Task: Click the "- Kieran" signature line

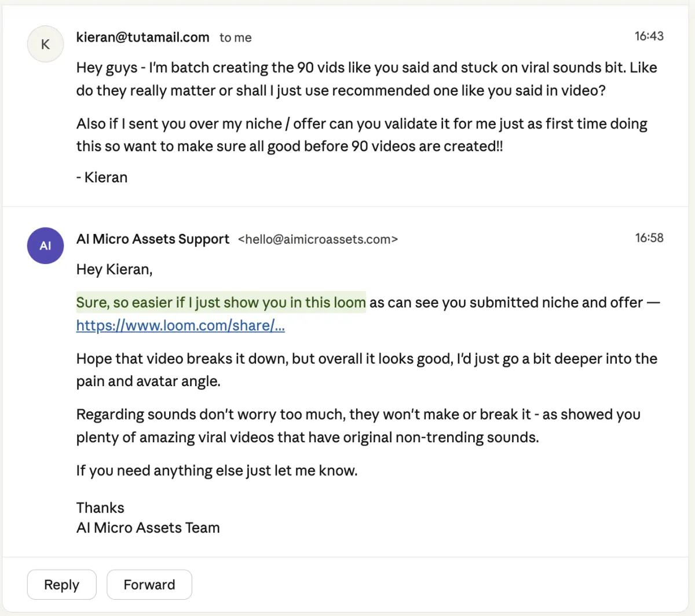Action: coord(102,177)
